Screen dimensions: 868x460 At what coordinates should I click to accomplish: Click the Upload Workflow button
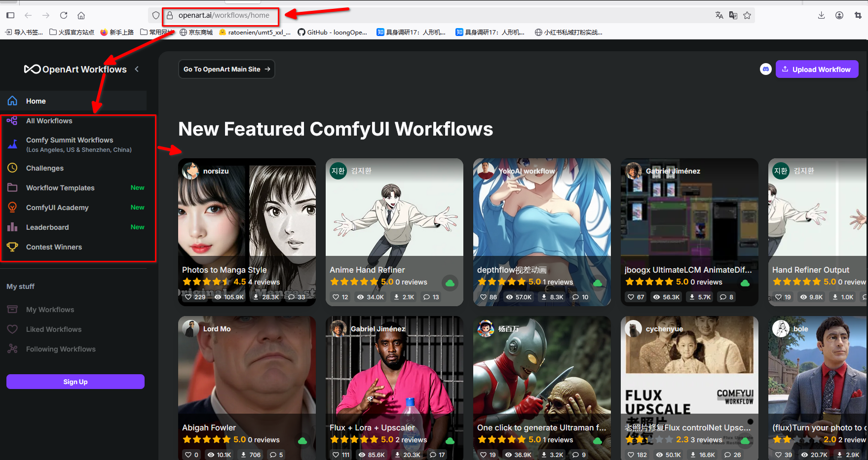[x=817, y=70]
